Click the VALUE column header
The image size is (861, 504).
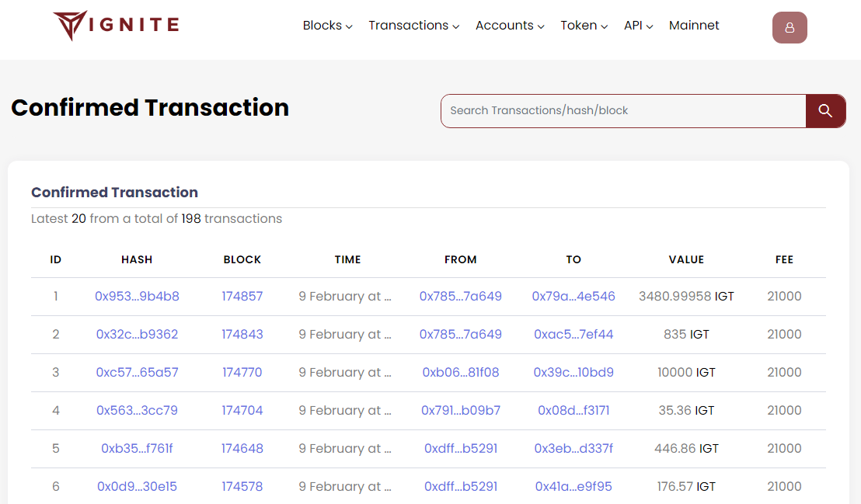[686, 259]
